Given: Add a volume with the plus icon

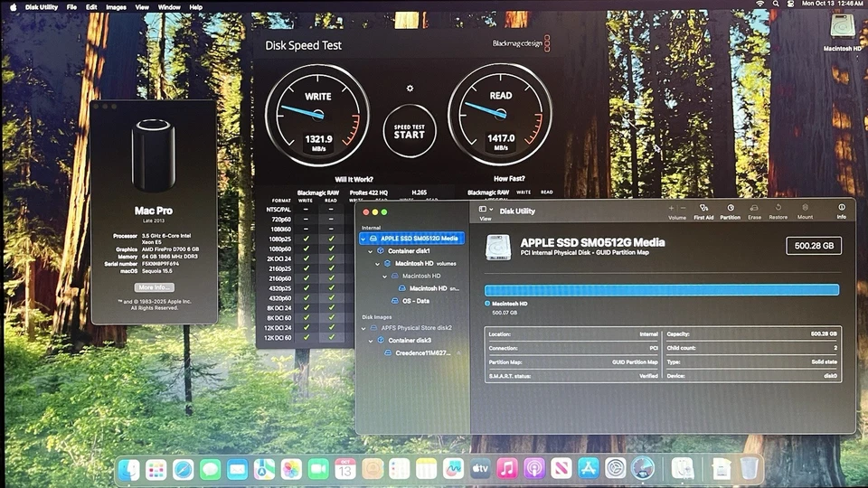Looking at the screenshot, I should [671, 208].
